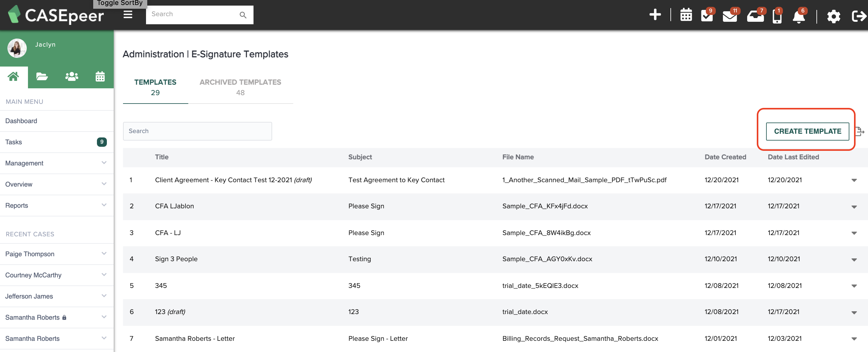Open tasks icon showing 9 notifications
Screen dimensions: 868x352
point(708,16)
